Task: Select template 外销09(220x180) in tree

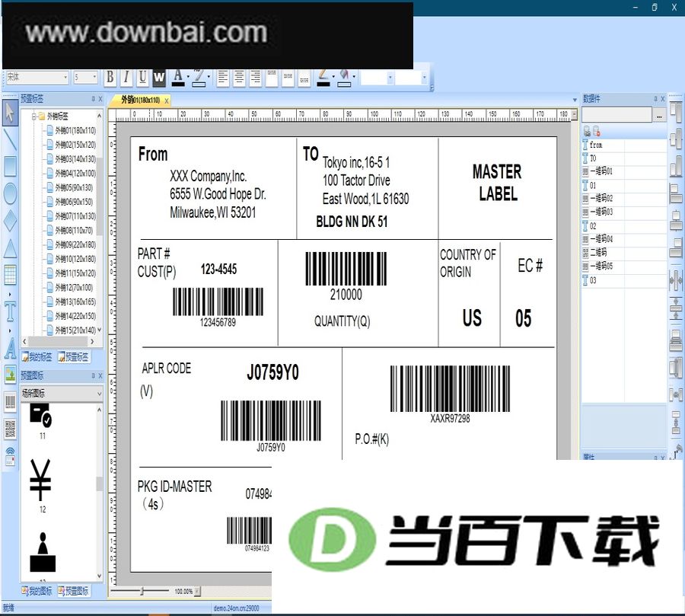Action: coord(75,244)
